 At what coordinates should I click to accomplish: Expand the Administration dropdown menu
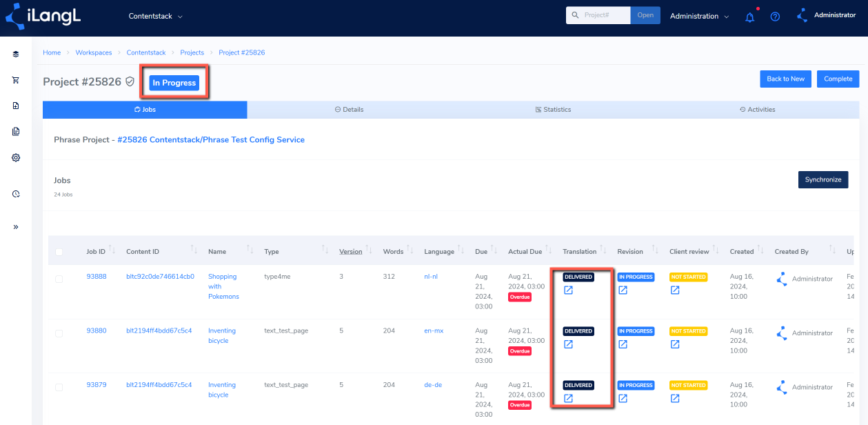699,16
